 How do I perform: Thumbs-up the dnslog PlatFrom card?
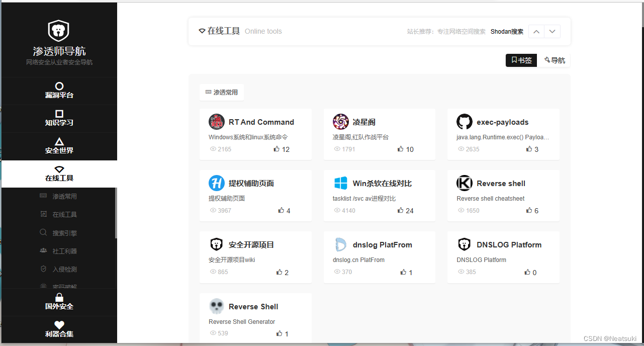403,272
